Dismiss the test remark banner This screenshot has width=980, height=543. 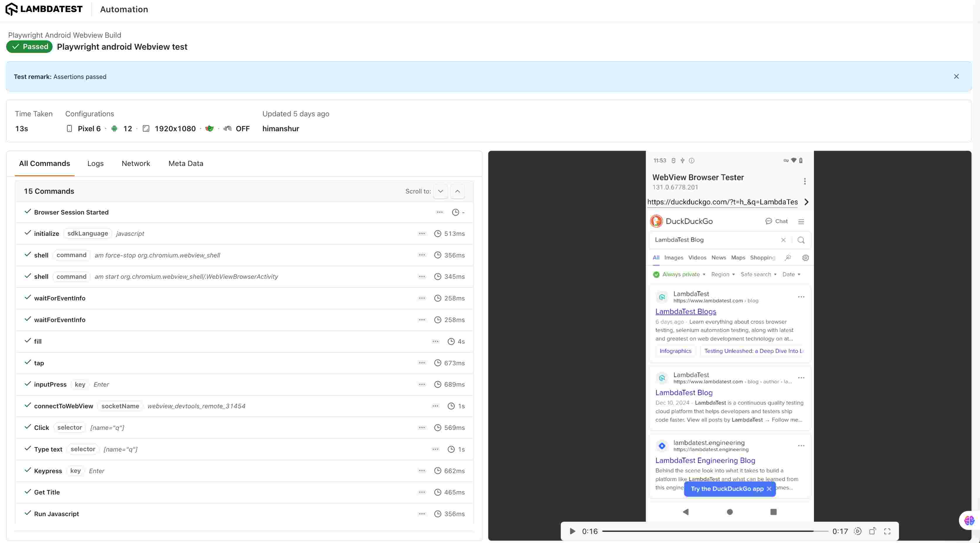point(956,77)
